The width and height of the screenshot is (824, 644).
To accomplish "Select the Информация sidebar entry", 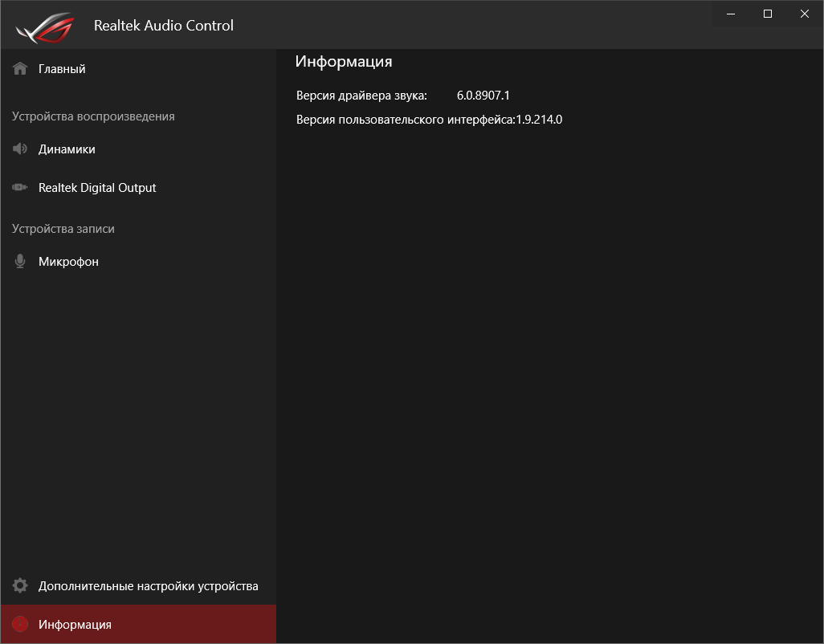I will [75, 625].
